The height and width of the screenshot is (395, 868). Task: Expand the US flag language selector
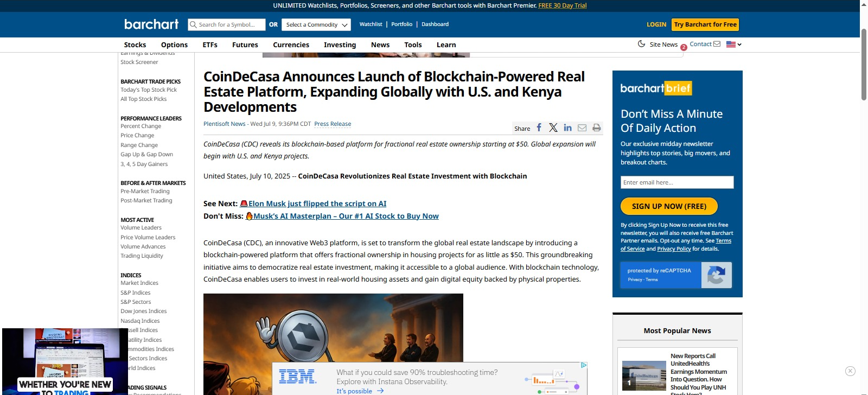tap(733, 44)
